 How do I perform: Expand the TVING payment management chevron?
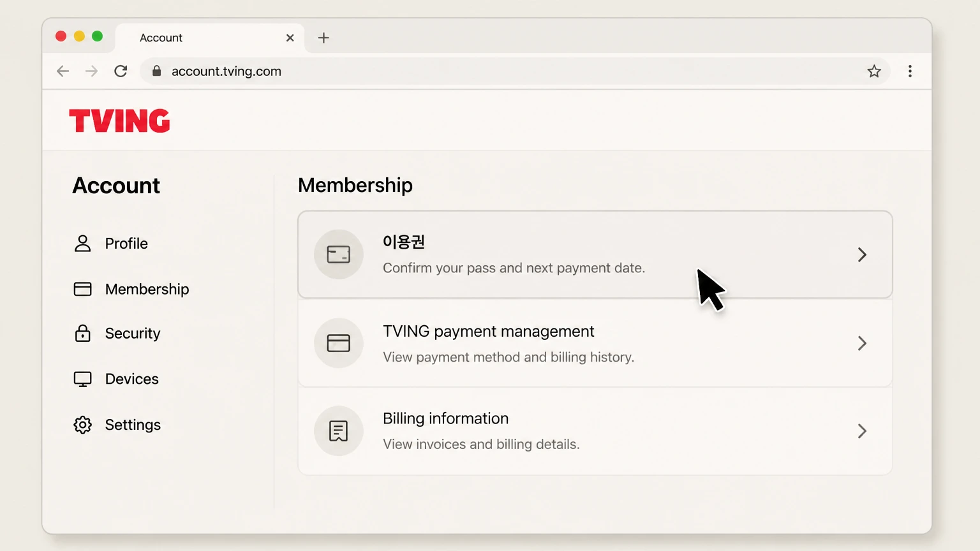(x=862, y=343)
